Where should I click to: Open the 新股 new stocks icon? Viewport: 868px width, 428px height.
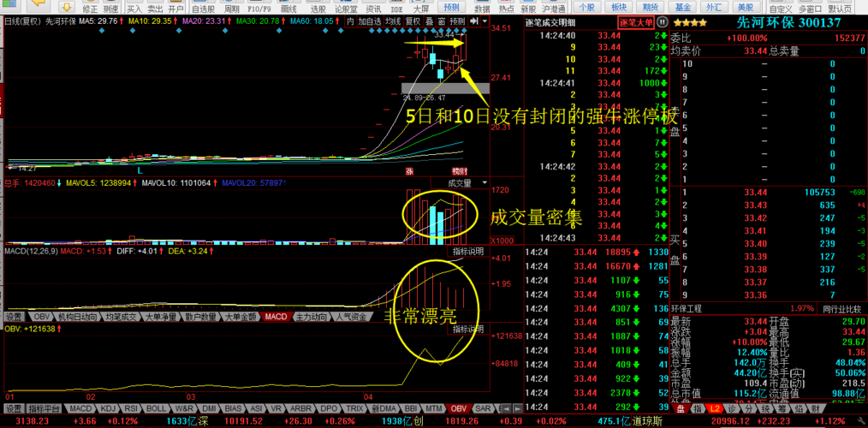528,7
